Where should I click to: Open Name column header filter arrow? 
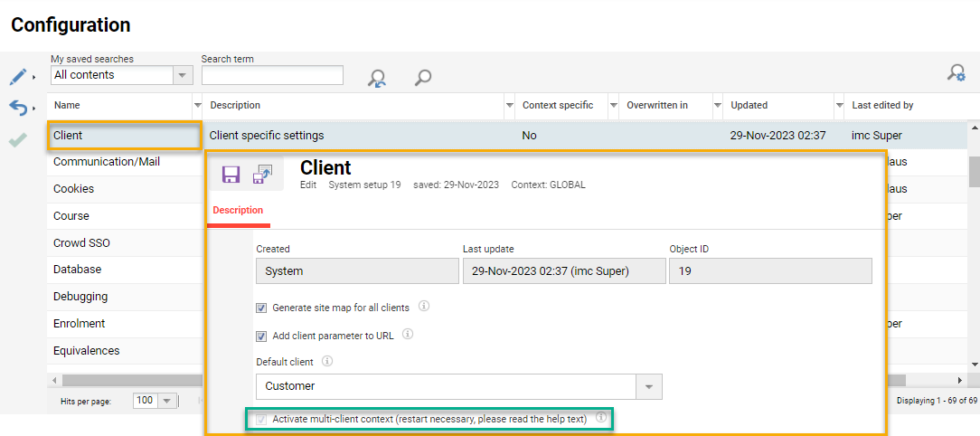coord(197,106)
